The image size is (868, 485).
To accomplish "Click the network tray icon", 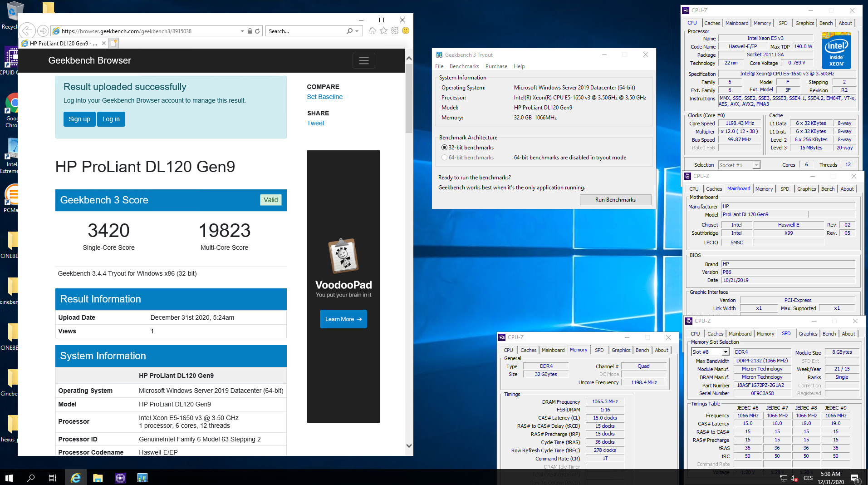I will [783, 478].
